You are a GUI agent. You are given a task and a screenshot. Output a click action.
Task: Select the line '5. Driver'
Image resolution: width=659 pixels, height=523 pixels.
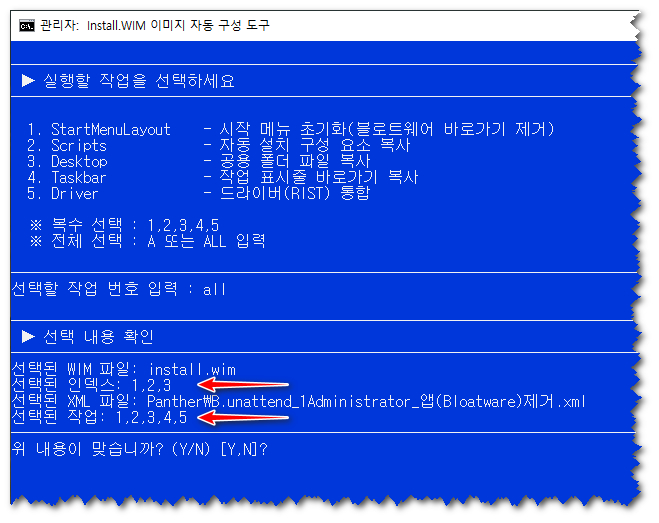pyautogui.click(x=63, y=193)
